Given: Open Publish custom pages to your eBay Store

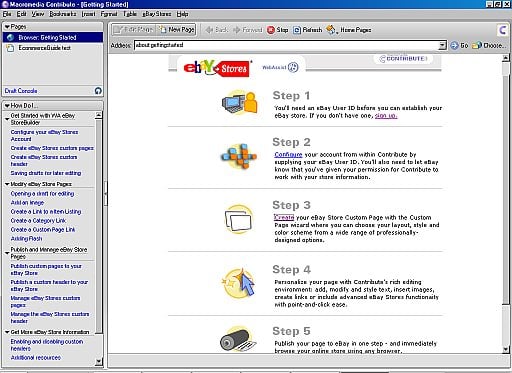Looking at the screenshot, I should coord(46,270).
